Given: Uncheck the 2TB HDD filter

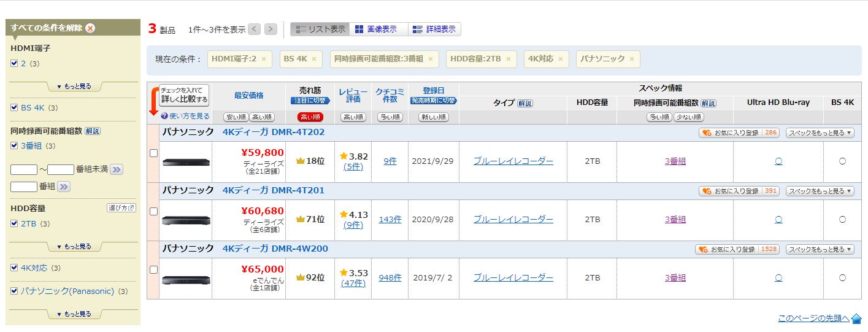Looking at the screenshot, I should click(15, 223).
